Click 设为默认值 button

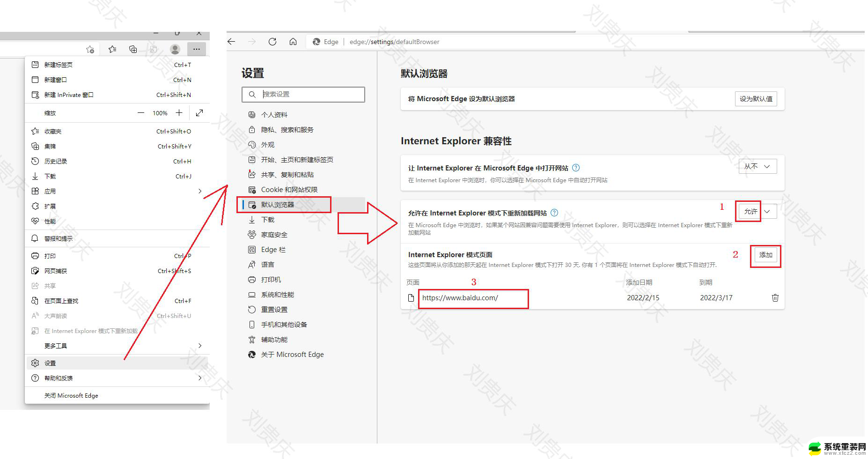(x=756, y=99)
